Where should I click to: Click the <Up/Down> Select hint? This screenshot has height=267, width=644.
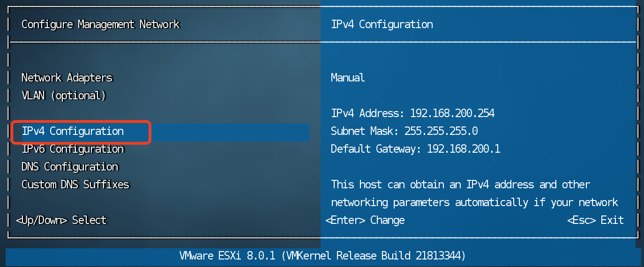(61, 220)
